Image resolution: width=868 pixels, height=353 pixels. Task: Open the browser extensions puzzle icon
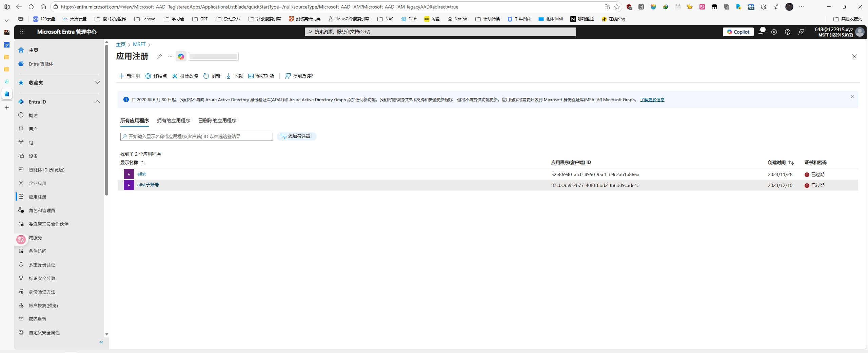pos(763,7)
